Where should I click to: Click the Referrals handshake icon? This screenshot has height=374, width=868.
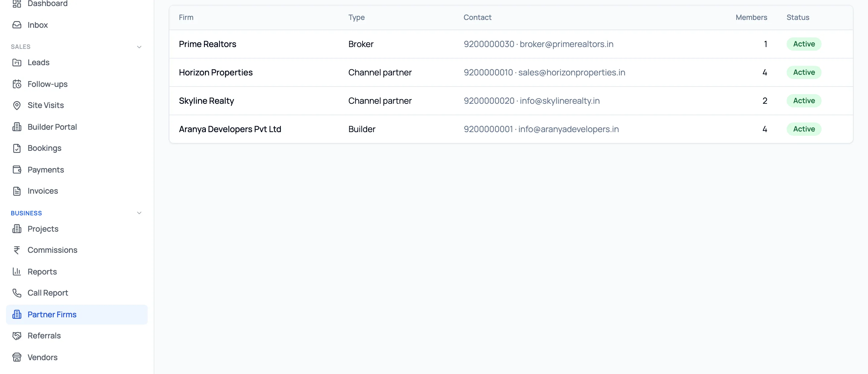click(17, 336)
